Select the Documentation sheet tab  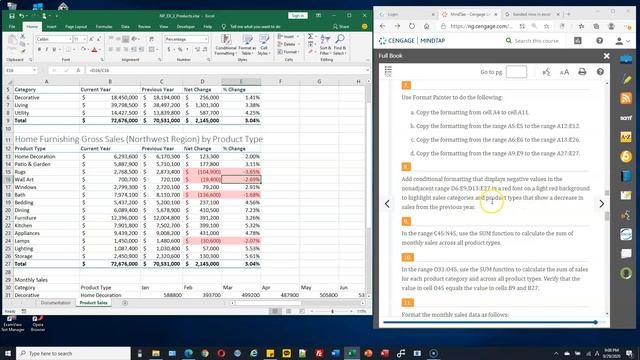coord(56,303)
